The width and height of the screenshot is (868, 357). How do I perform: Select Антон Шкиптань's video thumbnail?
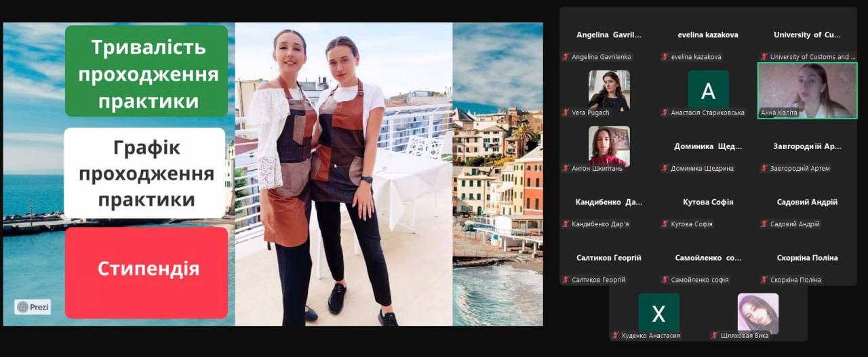click(609, 146)
